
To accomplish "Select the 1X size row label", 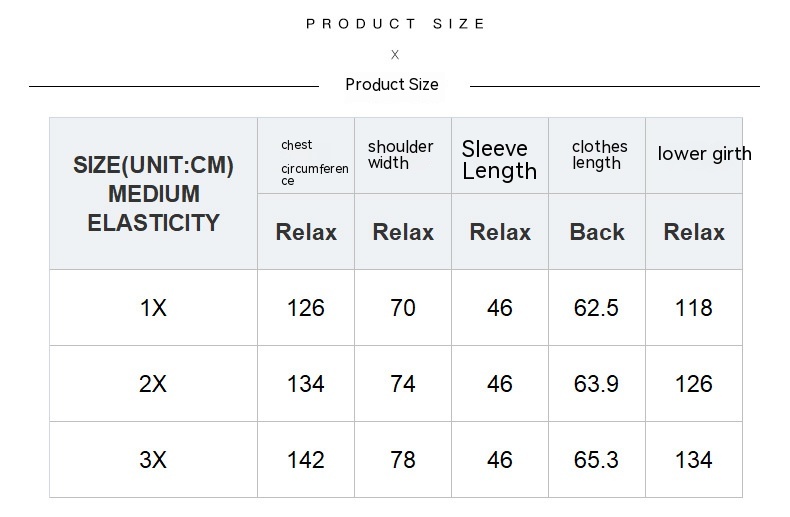I will click(x=153, y=308).
